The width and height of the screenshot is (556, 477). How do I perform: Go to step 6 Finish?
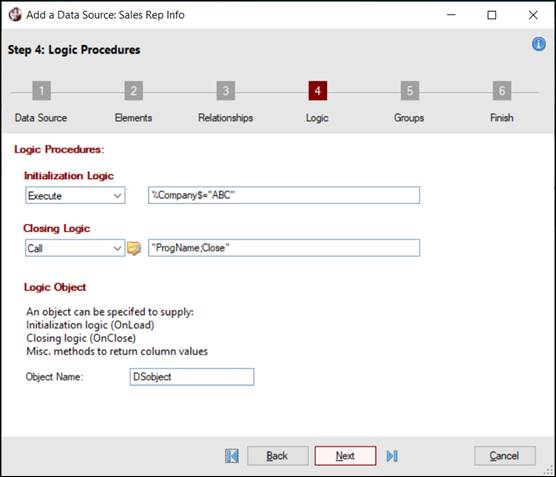502,91
